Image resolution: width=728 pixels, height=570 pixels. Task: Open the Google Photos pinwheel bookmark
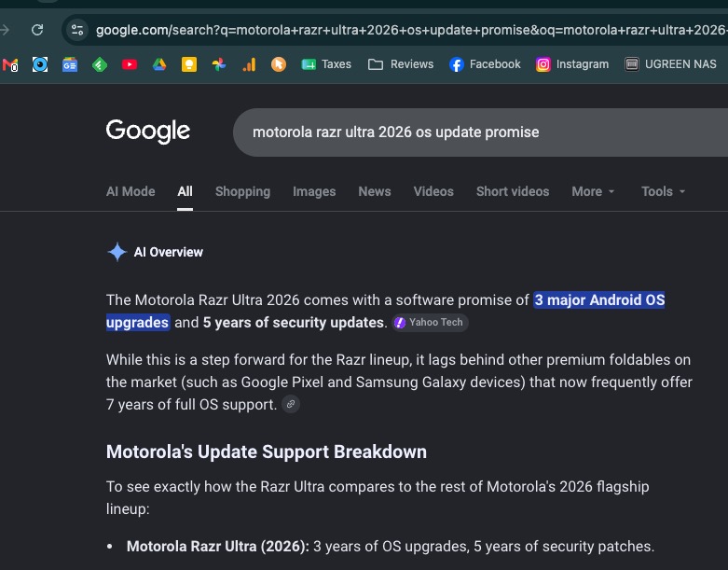[x=219, y=64]
